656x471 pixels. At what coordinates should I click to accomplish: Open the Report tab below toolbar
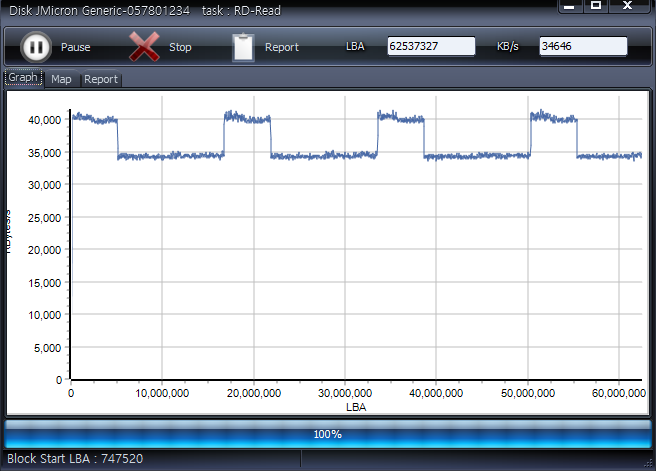click(x=101, y=79)
